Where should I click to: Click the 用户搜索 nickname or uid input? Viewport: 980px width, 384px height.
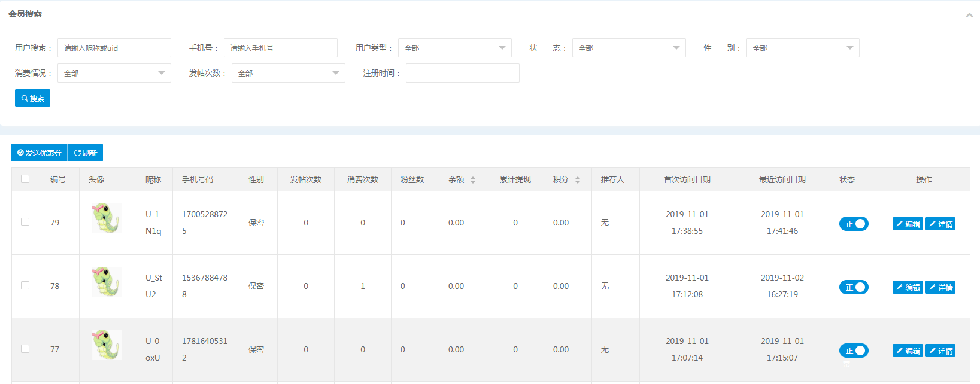coord(114,48)
